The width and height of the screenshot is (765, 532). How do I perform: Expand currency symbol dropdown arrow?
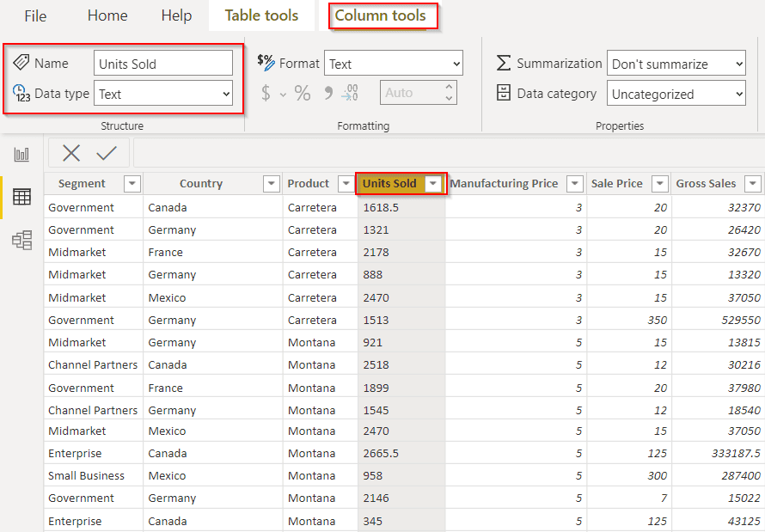283,95
